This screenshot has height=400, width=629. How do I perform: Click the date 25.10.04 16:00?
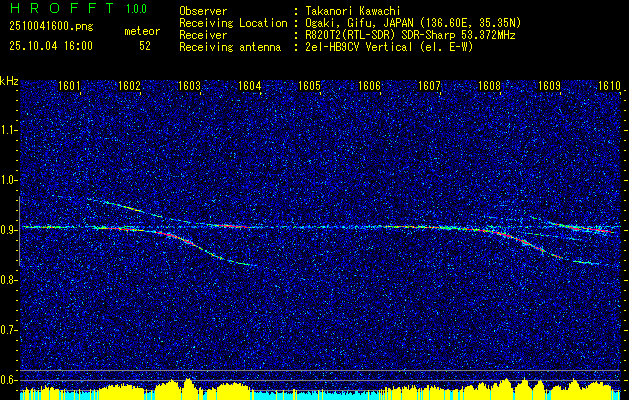(x=51, y=46)
